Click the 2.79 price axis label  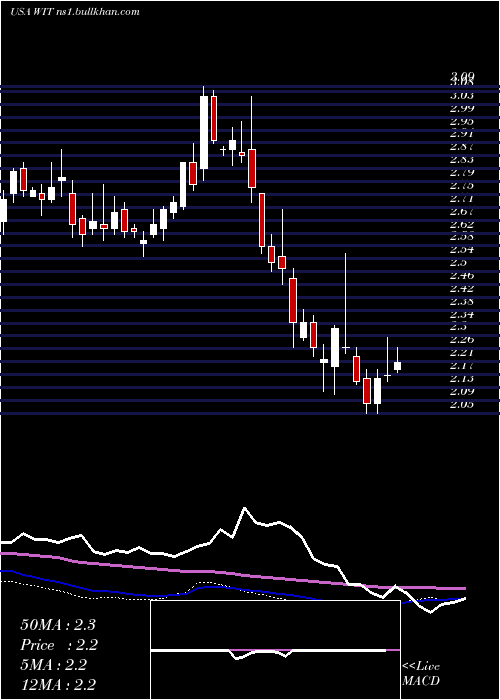point(462,172)
